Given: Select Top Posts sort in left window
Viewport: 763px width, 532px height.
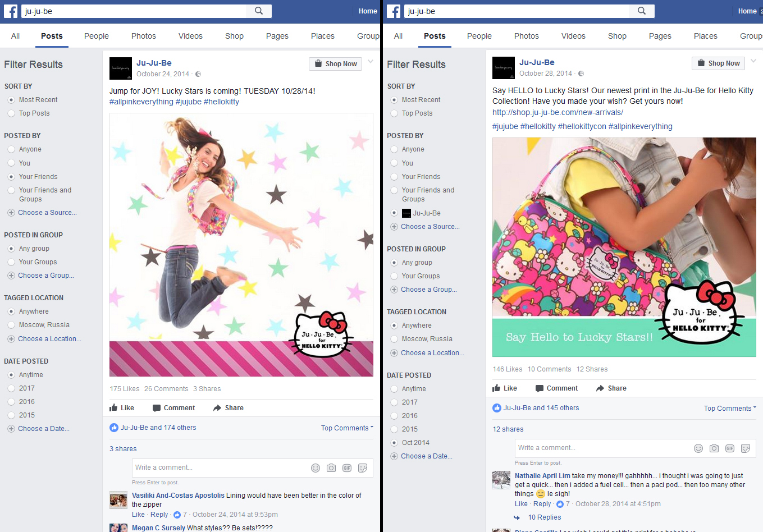Looking at the screenshot, I should tap(11, 113).
